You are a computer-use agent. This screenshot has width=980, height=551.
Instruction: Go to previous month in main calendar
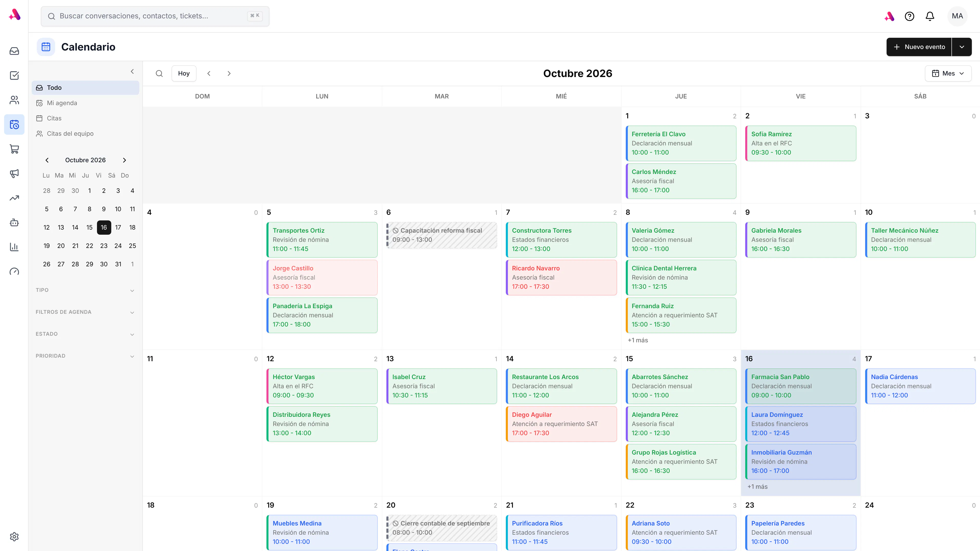pos(209,73)
